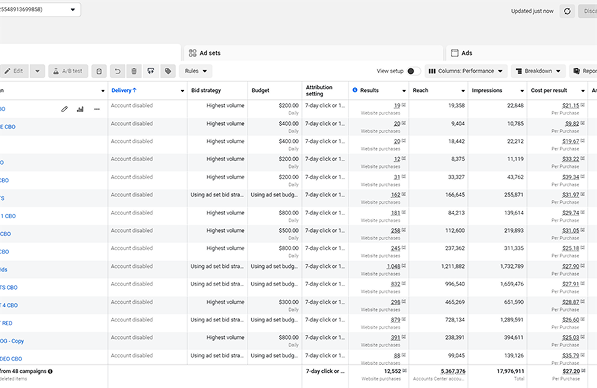Expand the Breakdown dropdown
Image resolution: width=597 pixels, height=388 pixels.
click(538, 71)
